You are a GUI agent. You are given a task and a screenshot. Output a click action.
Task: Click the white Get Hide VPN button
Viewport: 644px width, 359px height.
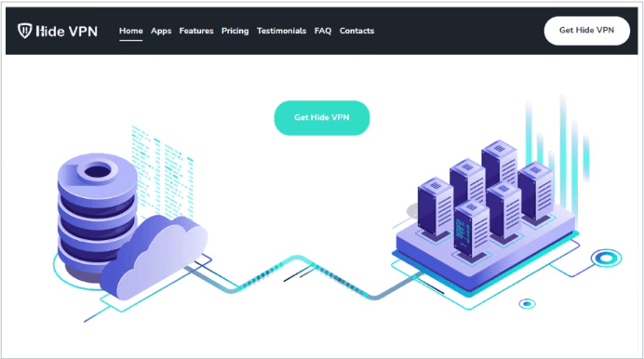[x=586, y=31]
